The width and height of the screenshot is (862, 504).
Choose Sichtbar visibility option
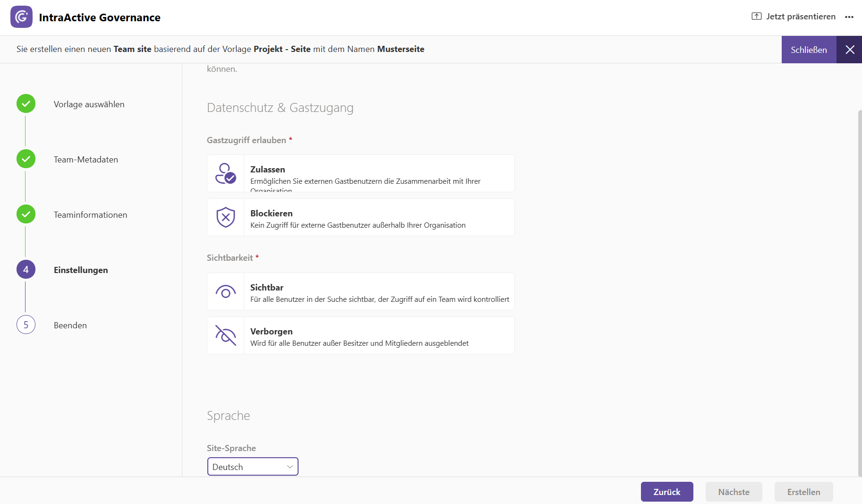(x=361, y=291)
